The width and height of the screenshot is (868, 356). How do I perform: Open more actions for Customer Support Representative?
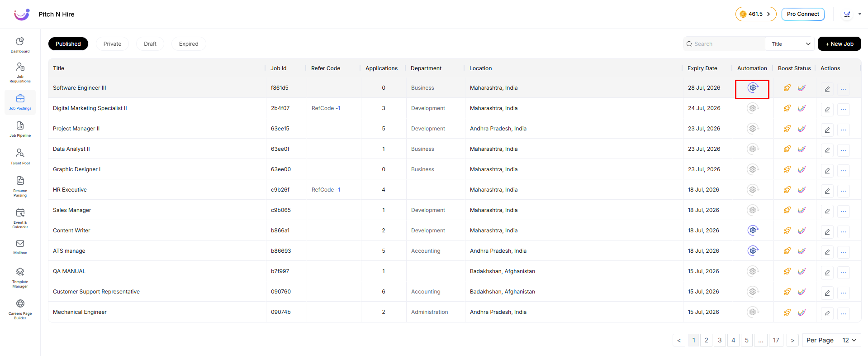[x=844, y=293]
